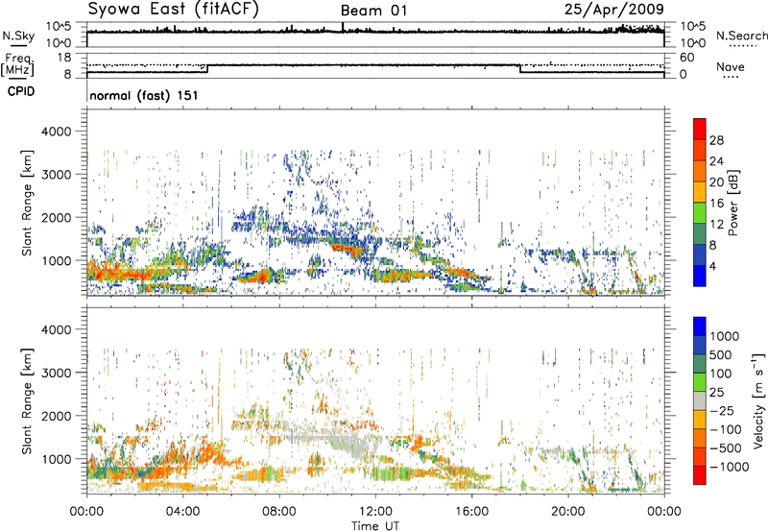Click the 'Beam 01' label
The image size is (768, 532).
(x=373, y=11)
